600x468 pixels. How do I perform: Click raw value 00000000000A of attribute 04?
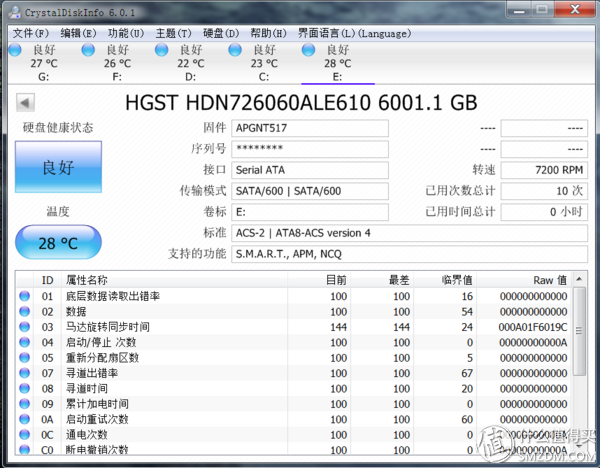point(533,342)
